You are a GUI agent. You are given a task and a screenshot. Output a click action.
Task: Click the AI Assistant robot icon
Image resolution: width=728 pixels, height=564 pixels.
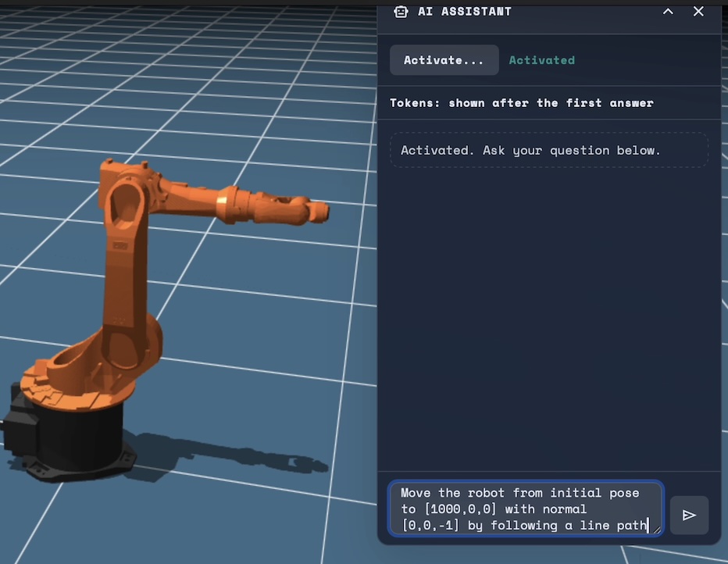pyautogui.click(x=401, y=12)
